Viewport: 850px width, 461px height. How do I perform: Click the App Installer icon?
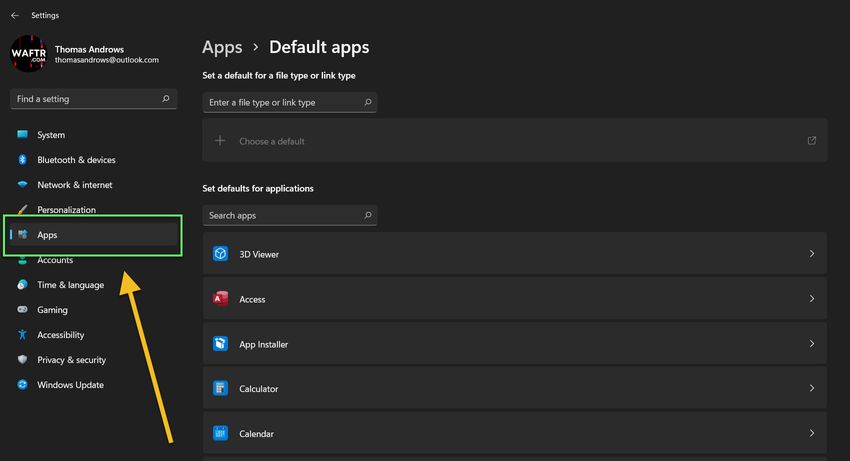tap(220, 344)
